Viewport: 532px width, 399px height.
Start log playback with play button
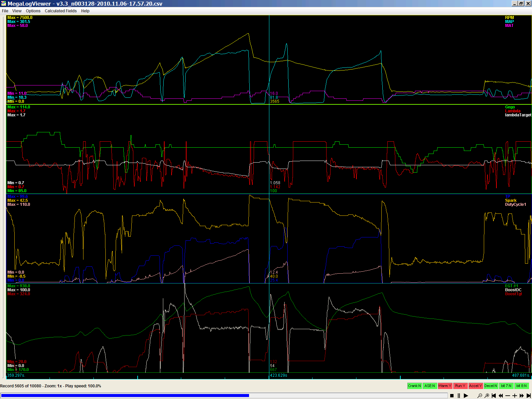[466, 395]
